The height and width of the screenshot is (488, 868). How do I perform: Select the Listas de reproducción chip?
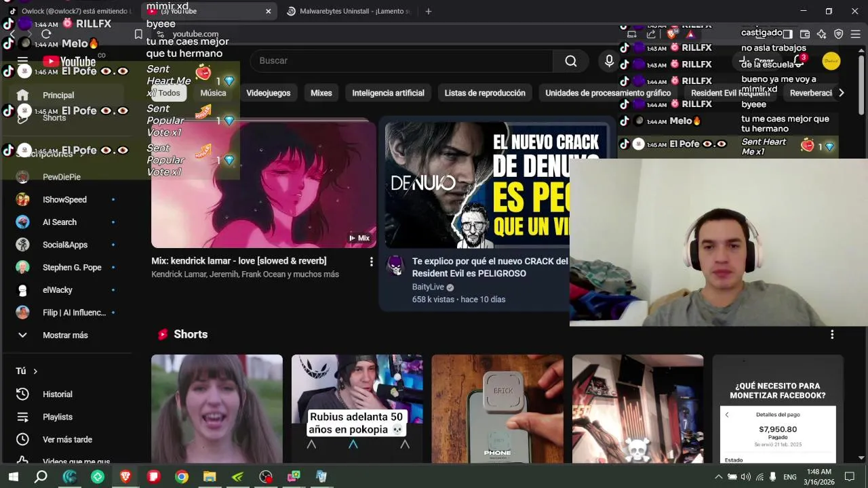485,93
